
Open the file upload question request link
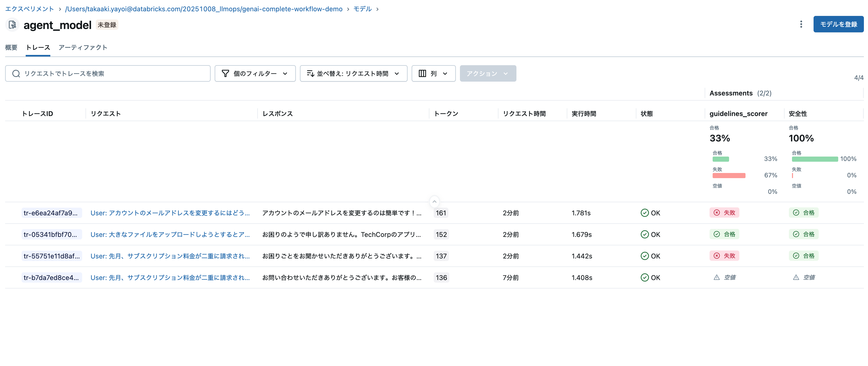point(170,234)
